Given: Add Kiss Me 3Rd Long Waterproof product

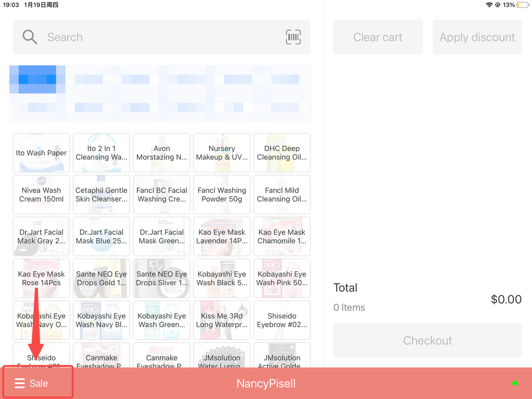Looking at the screenshot, I should coord(222,320).
